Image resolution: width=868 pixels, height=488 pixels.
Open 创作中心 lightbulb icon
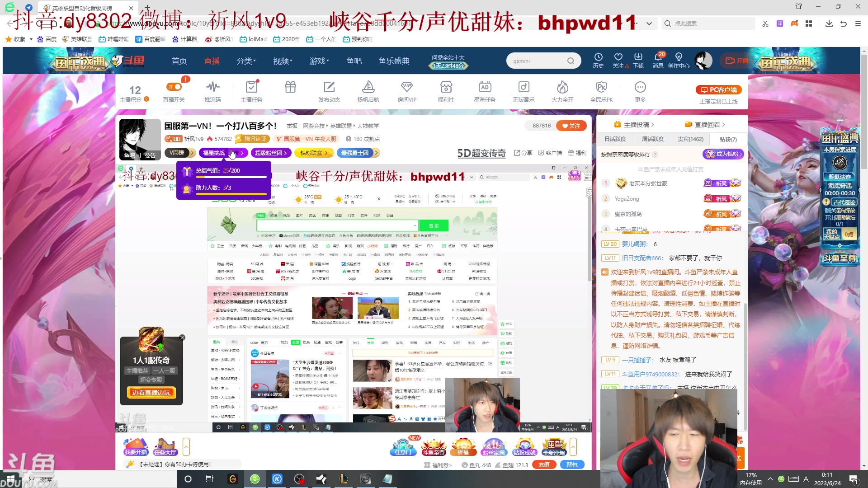point(679,60)
